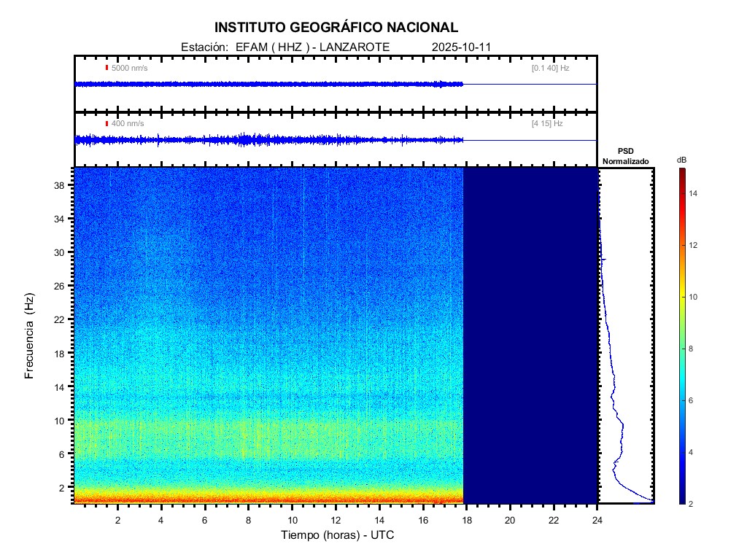Click the date 2025-10-11 in the header
Image resolution: width=747 pixels, height=560 pixels.
pyautogui.click(x=462, y=47)
